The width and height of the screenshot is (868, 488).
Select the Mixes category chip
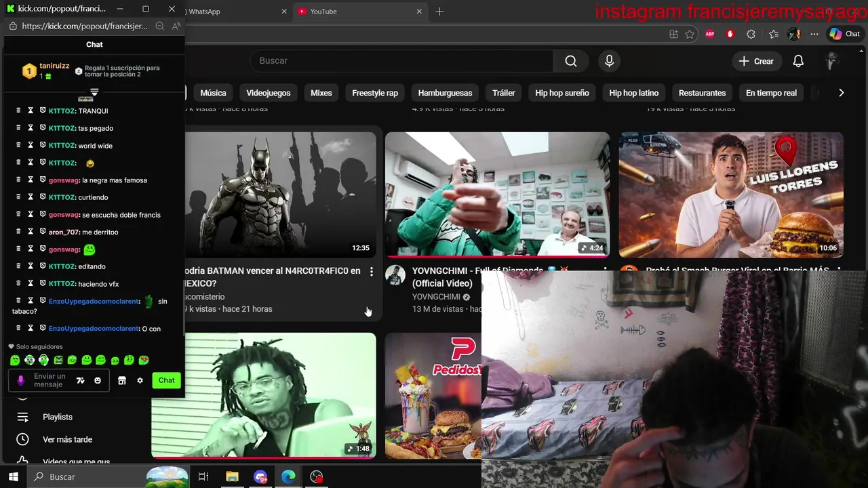point(321,93)
